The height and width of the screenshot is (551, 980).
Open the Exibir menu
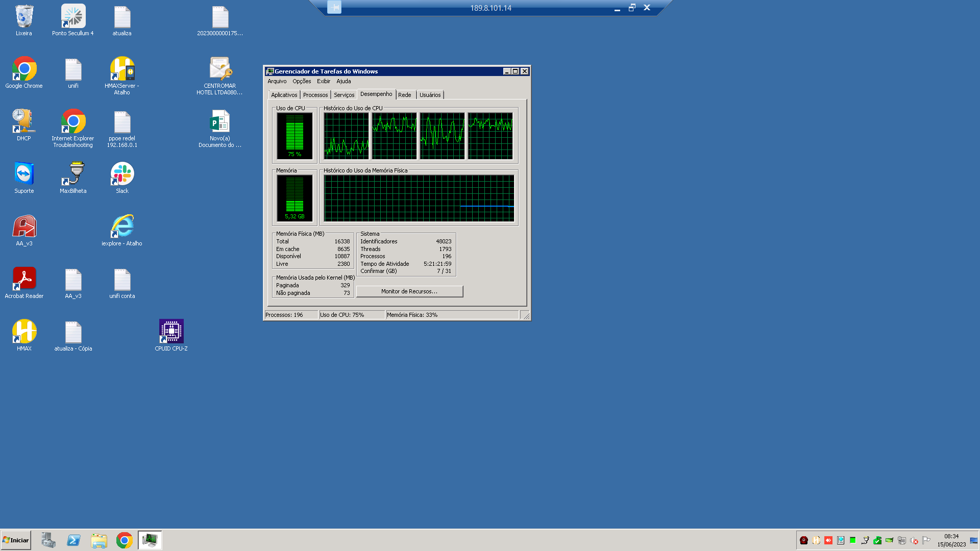pyautogui.click(x=323, y=81)
